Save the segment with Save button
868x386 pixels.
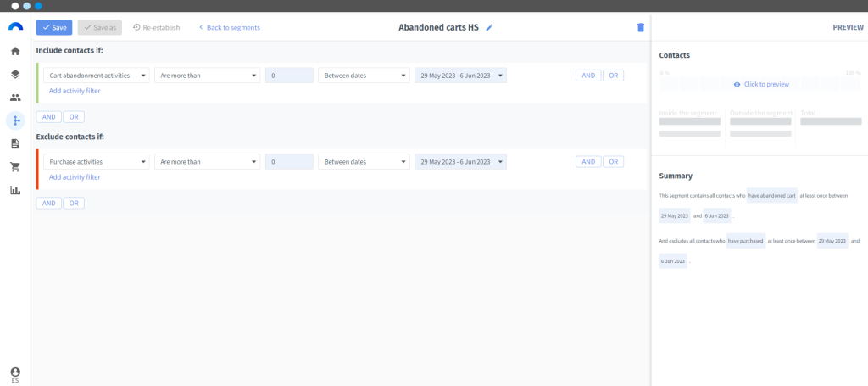pos(54,28)
